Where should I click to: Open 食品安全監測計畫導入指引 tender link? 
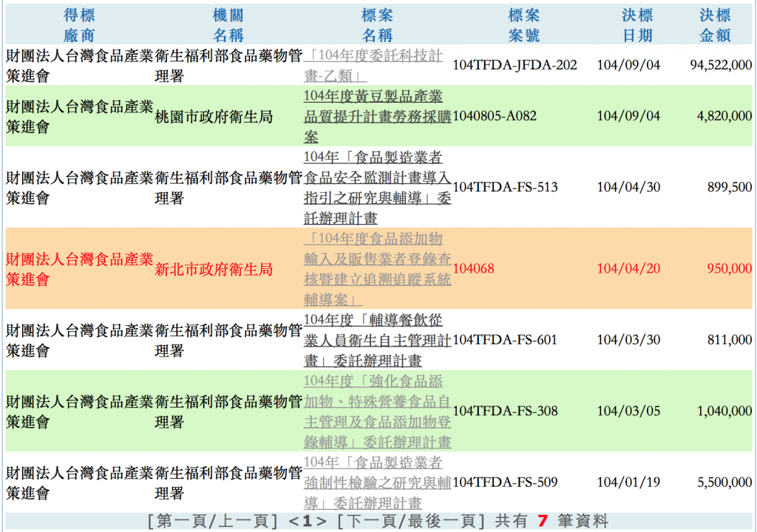tap(378, 188)
